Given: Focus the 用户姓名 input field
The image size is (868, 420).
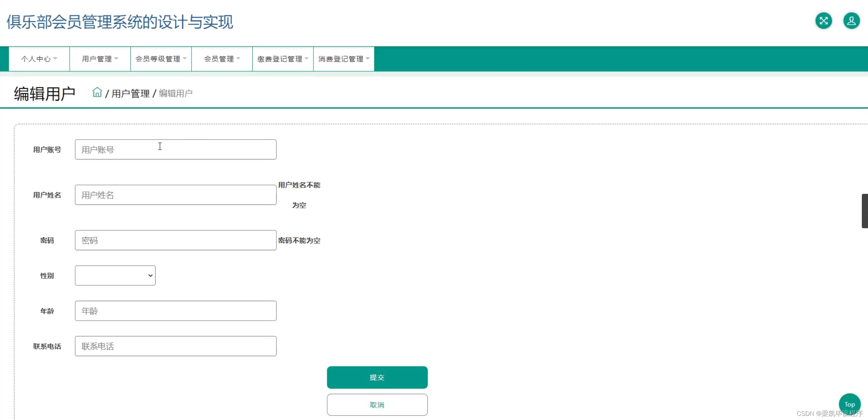Looking at the screenshot, I should pos(175,195).
